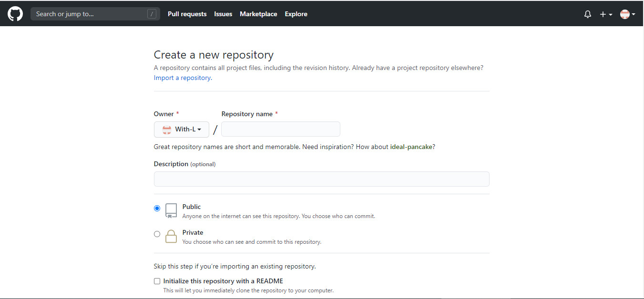Click the 'Skip this step if you're importing' text
The width and height of the screenshot is (644, 299).
pos(235,266)
